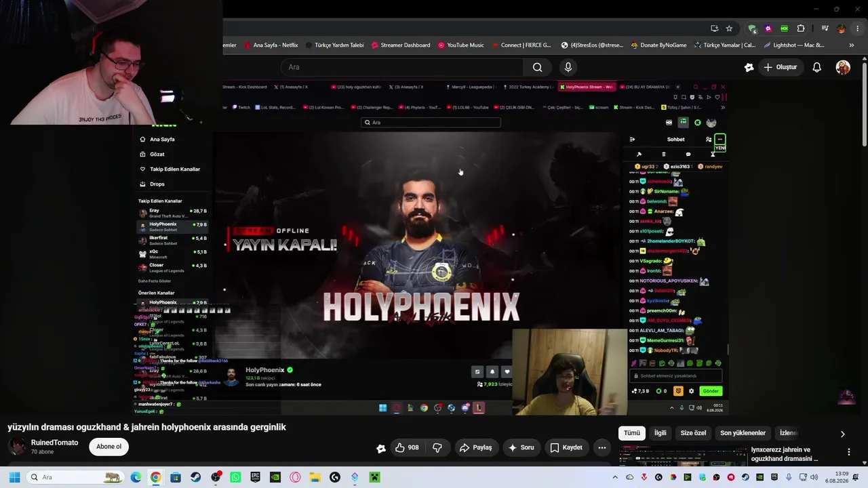
Task: Open more actions menu beside Kaydet
Action: [x=601, y=448]
